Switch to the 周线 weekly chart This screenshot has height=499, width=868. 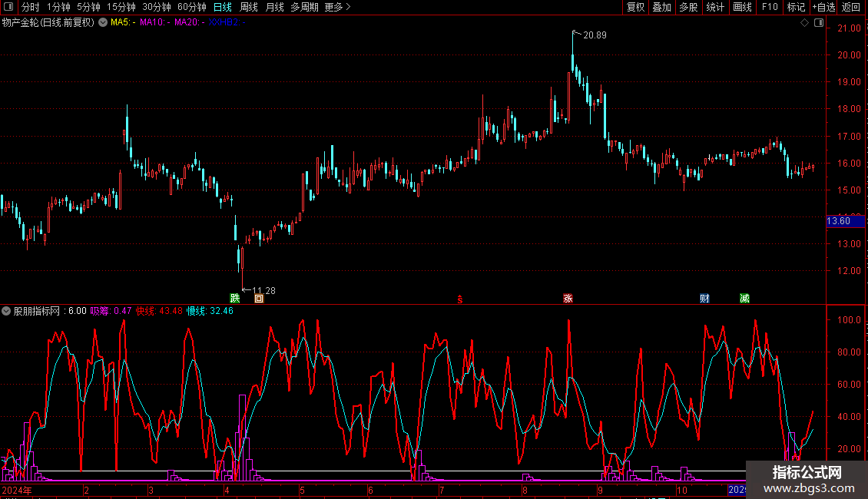[249, 7]
